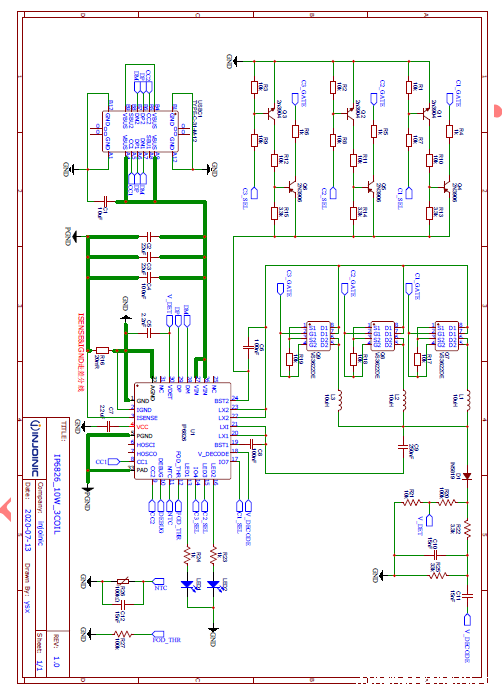Viewport: 502px width, 696px height.
Task: Click the IP6826_10W_3COIL title text
Action: pyautogui.click(x=56, y=494)
